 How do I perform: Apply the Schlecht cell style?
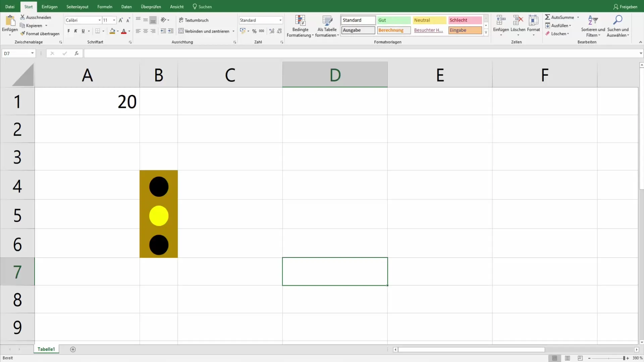[x=465, y=20]
